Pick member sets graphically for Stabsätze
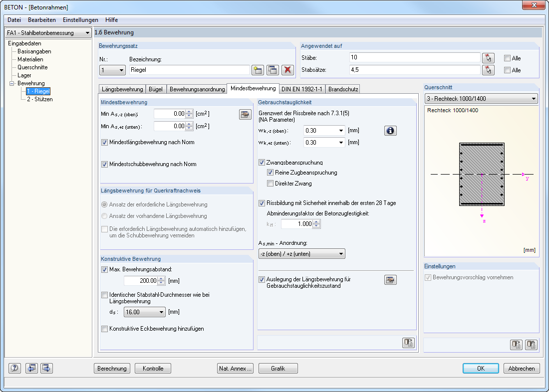This screenshot has width=549, height=392. click(488, 70)
